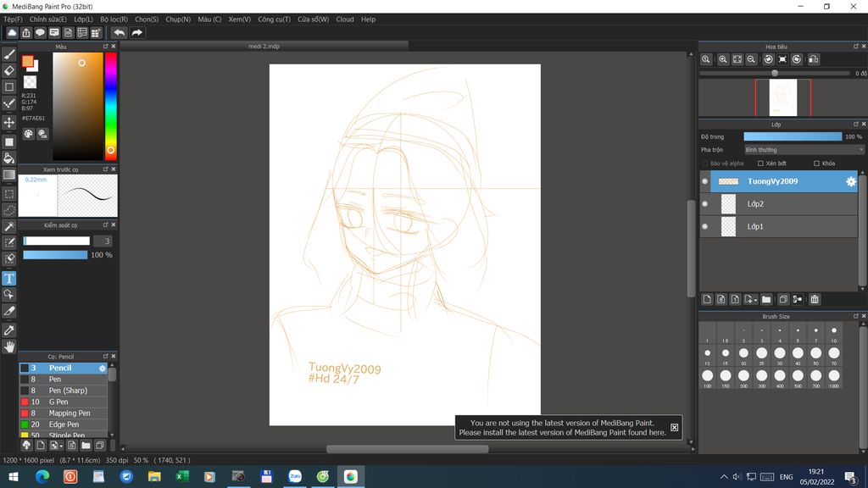
Task: Select the transparent color swatch
Action: [30, 82]
